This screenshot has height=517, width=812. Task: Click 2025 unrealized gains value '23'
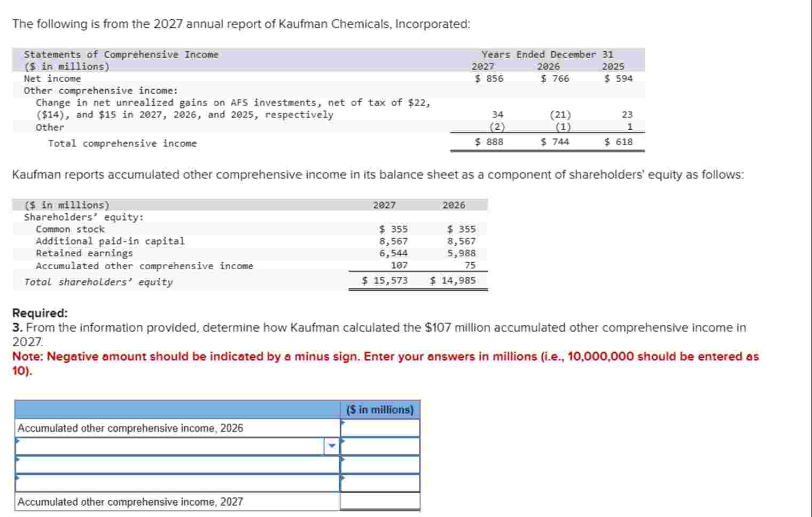tap(627, 115)
